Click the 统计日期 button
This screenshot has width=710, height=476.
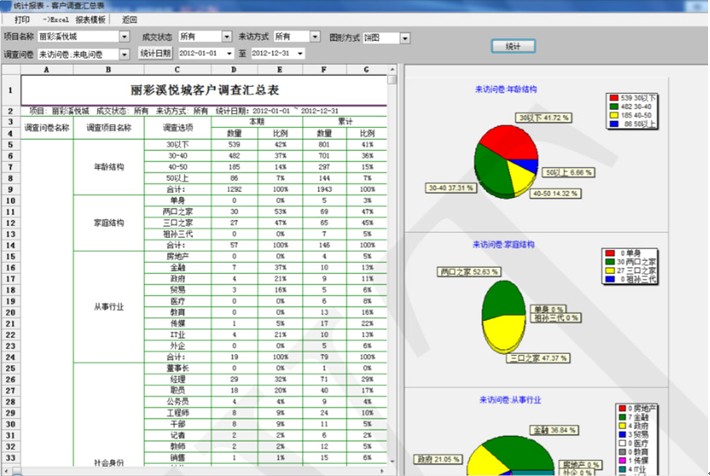[x=155, y=53]
